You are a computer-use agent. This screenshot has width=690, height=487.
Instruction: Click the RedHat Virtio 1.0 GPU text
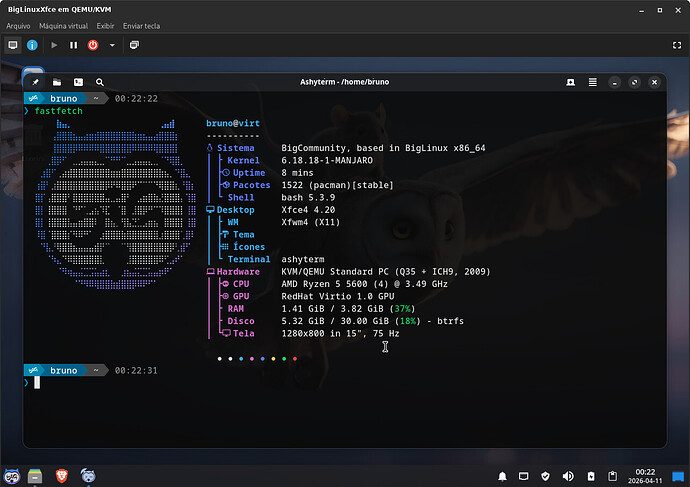coord(338,296)
